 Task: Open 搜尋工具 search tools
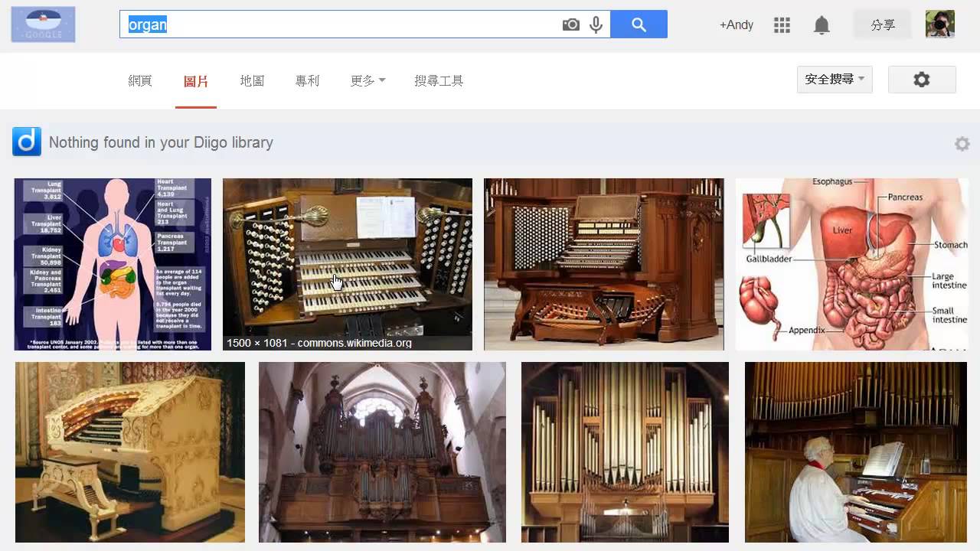(x=439, y=81)
